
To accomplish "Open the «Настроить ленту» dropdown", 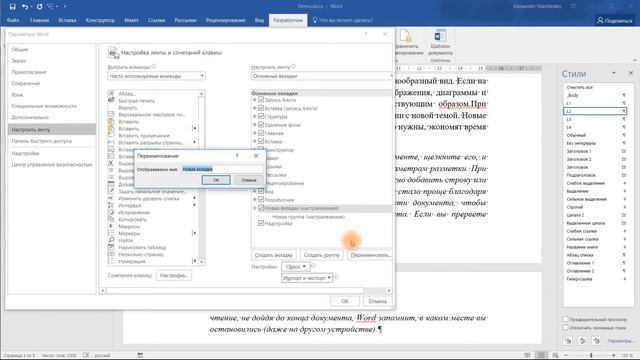I will click(322, 76).
